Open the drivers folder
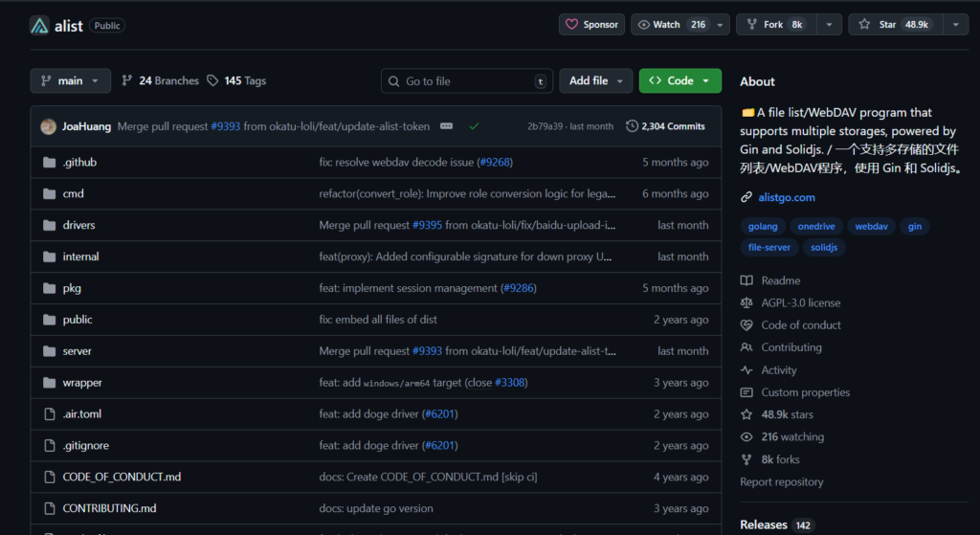980x535 pixels. 78,226
